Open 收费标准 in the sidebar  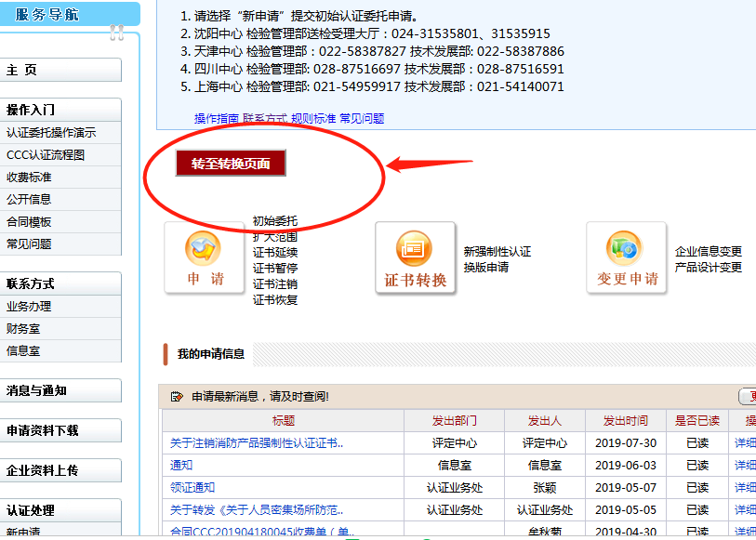pos(30,178)
